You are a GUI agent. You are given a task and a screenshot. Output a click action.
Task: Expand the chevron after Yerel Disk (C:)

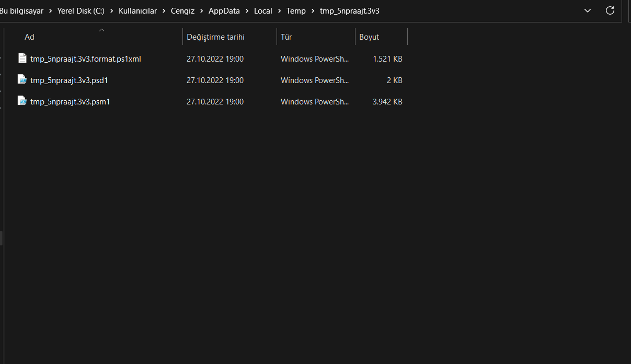112,11
